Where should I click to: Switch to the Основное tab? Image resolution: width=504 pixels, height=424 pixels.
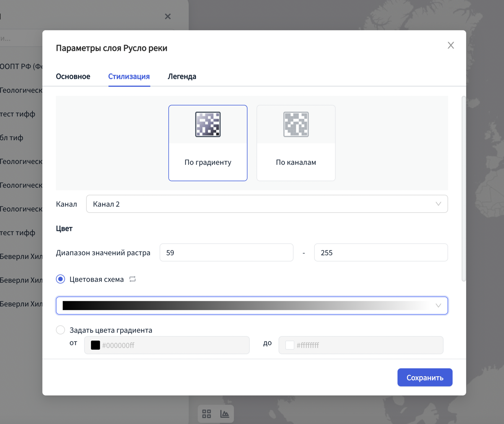coord(73,76)
